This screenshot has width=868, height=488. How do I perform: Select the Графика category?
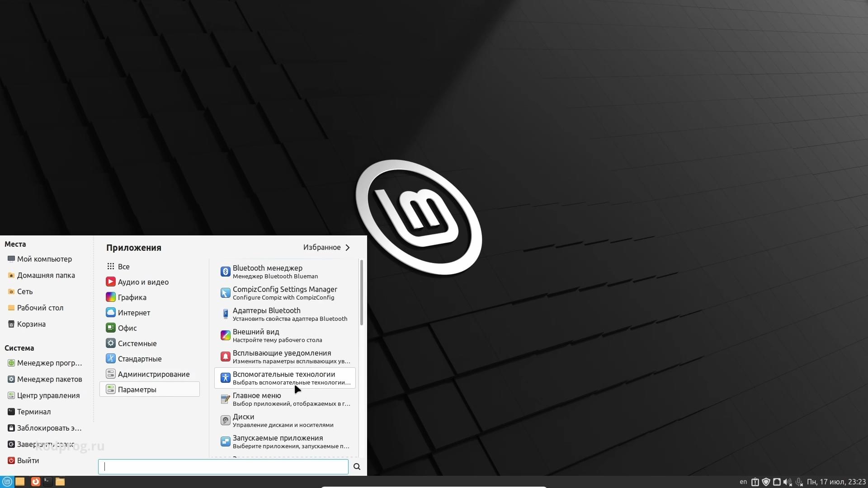click(x=149, y=297)
